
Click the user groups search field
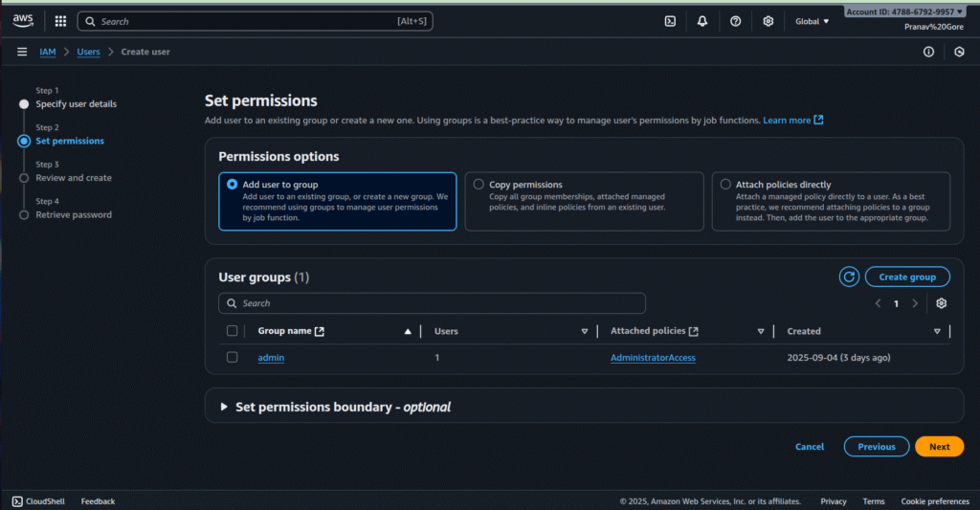click(x=432, y=303)
